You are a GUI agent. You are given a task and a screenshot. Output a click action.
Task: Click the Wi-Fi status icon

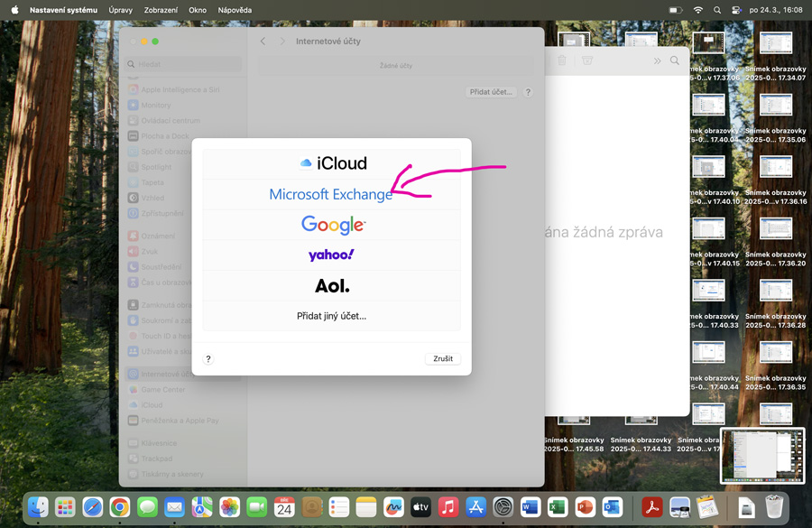[697, 10]
